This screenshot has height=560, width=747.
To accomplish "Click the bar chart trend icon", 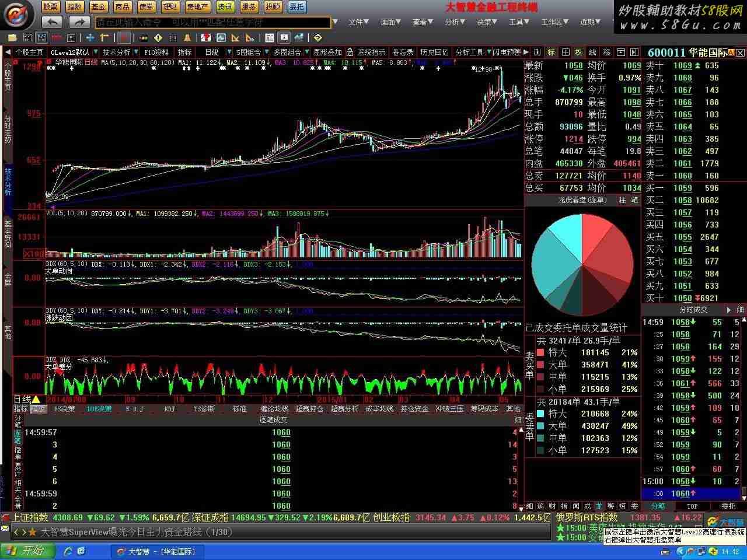I will (299, 38).
